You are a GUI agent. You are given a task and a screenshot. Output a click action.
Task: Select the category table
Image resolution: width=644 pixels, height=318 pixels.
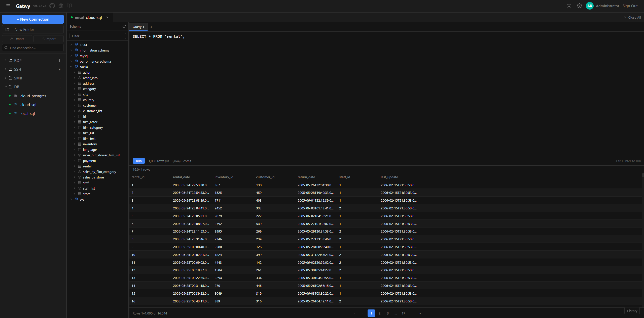click(89, 89)
